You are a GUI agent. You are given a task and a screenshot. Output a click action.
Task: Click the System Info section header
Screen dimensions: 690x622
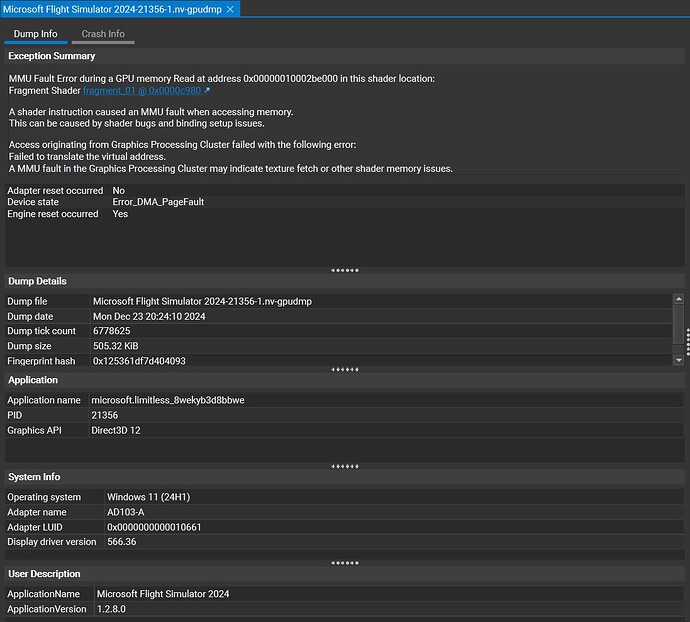click(345, 477)
